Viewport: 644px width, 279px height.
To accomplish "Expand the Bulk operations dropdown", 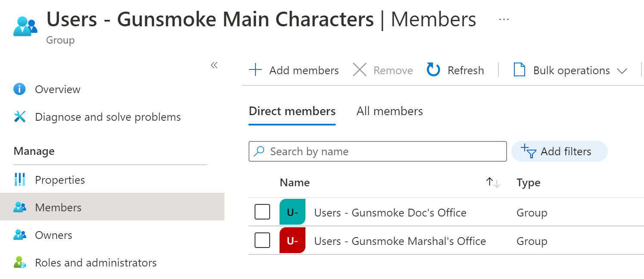I will [x=622, y=70].
